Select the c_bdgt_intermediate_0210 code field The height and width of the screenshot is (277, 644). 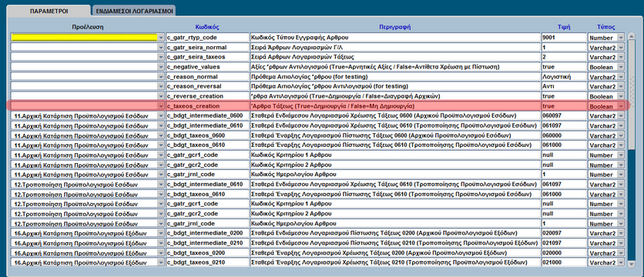pos(207,242)
